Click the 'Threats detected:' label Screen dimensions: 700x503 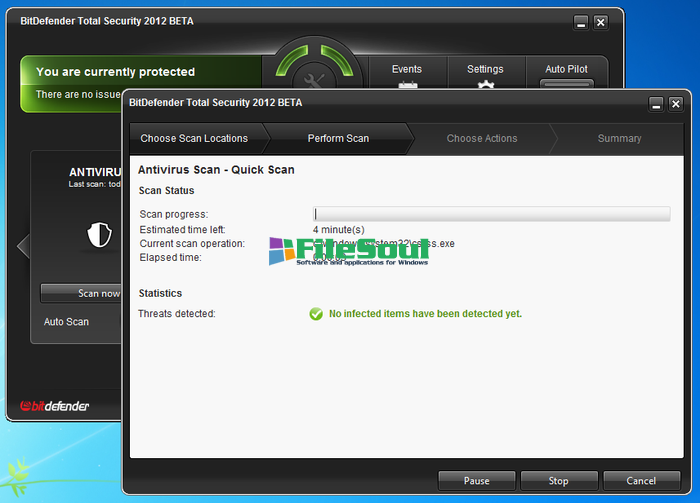(x=177, y=314)
